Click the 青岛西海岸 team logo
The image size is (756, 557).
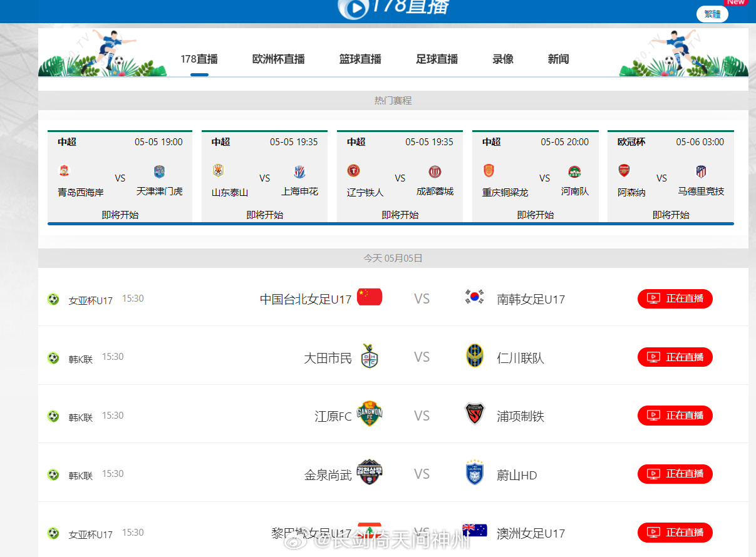[65, 170]
